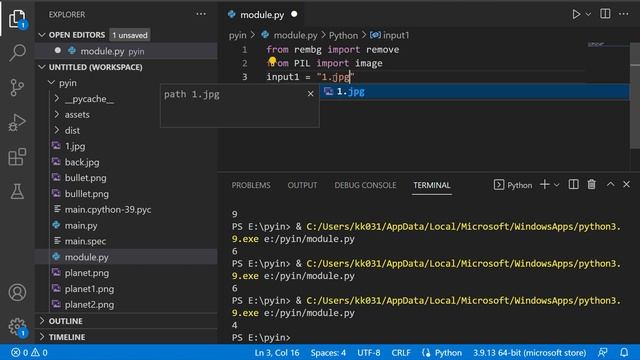The image size is (640, 360).
Task: Select module.py in Open Editors list
Action: [x=127, y=51]
